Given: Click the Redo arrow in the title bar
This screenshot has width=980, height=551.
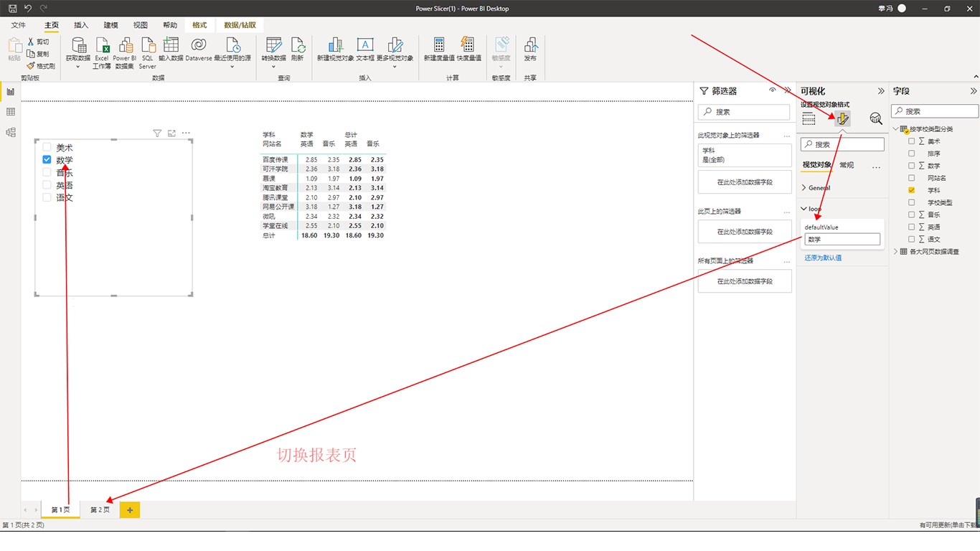Looking at the screenshot, I should click(43, 9).
